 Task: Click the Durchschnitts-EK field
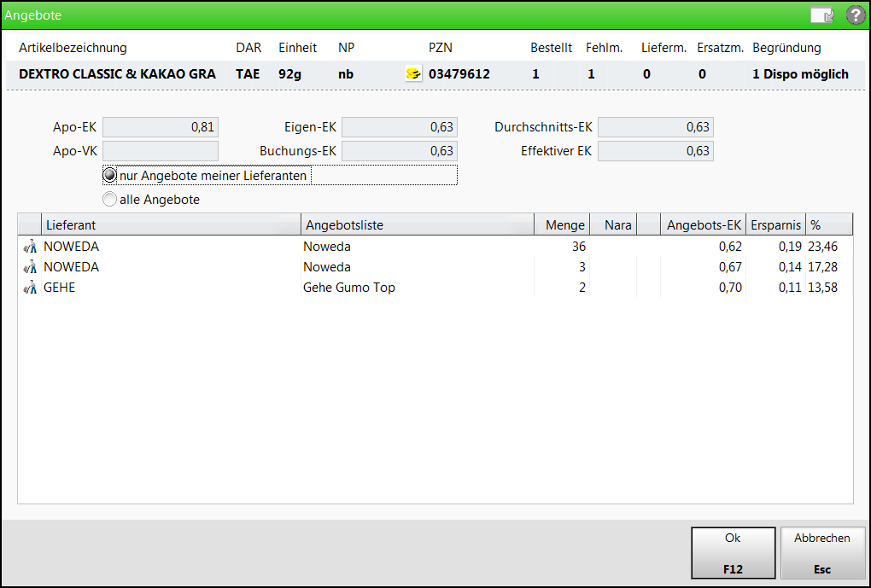pyautogui.click(x=656, y=127)
